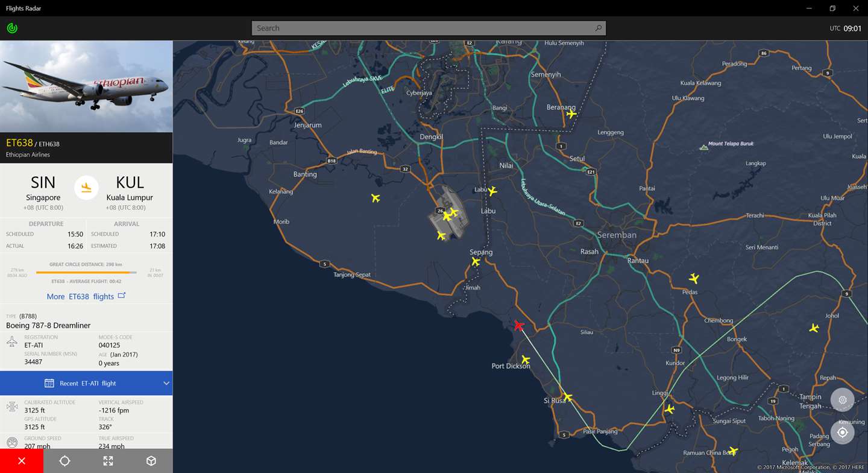Focus the Search input field

429,28
